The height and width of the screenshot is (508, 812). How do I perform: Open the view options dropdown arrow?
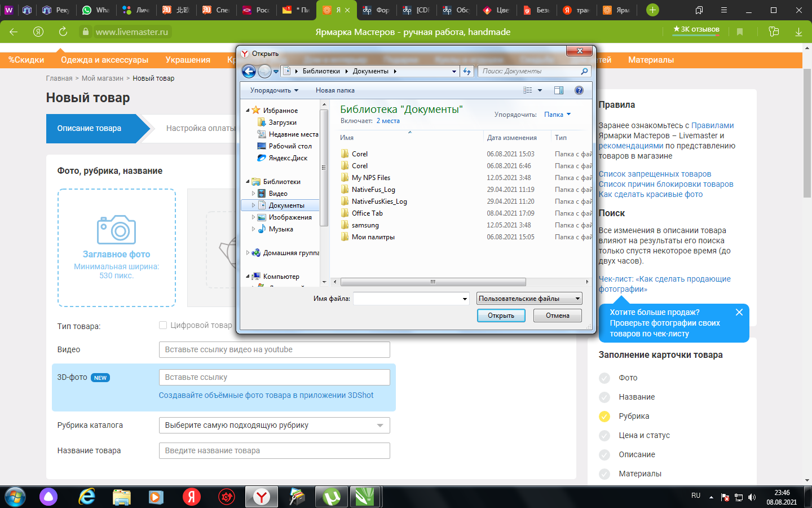[x=540, y=90]
